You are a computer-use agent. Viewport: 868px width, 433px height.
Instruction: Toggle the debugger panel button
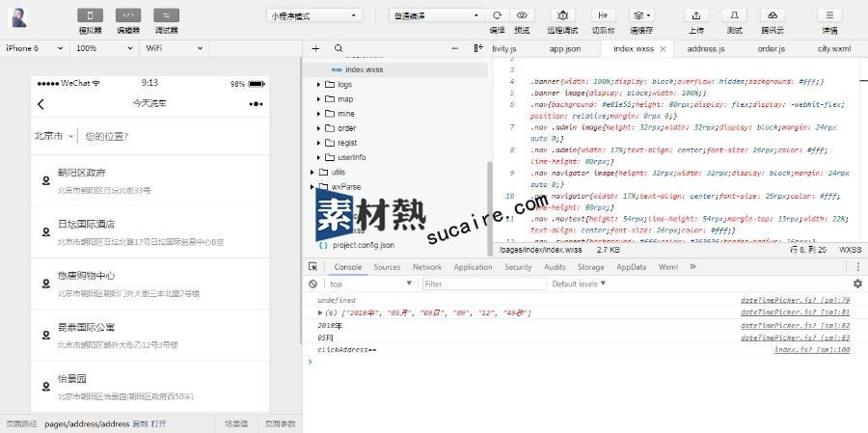click(x=166, y=15)
